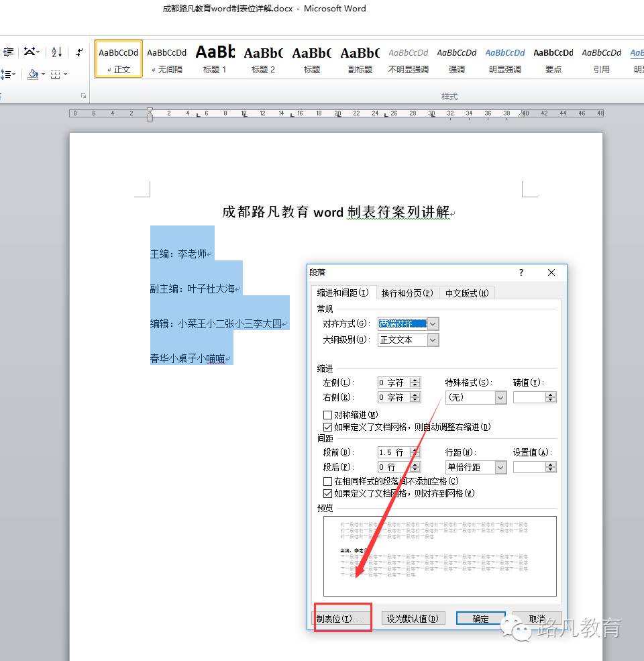Open the 对齐方式 alignment dropdown

(x=433, y=323)
